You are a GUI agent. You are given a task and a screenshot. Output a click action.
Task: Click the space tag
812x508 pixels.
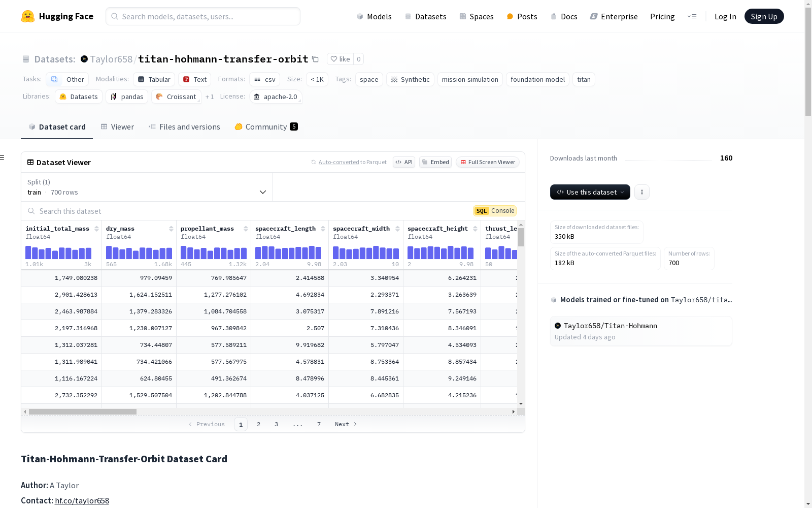[x=369, y=79]
